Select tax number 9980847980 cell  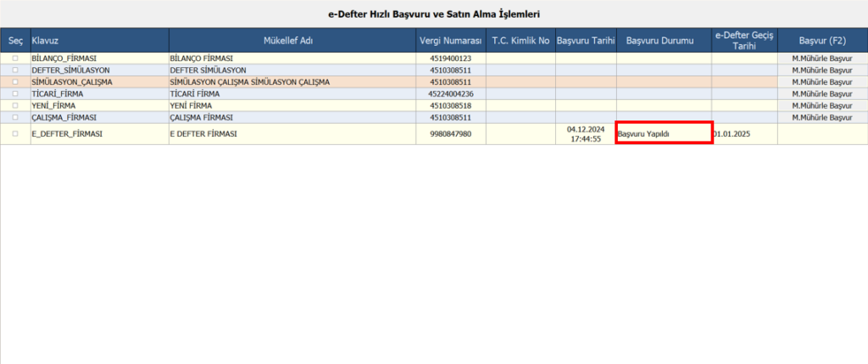(451, 133)
